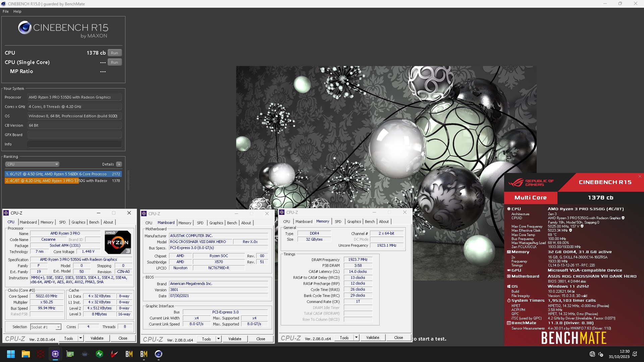
Task: Click Tools button in the Mainboard CPU-Z window
Action: tap(207, 339)
